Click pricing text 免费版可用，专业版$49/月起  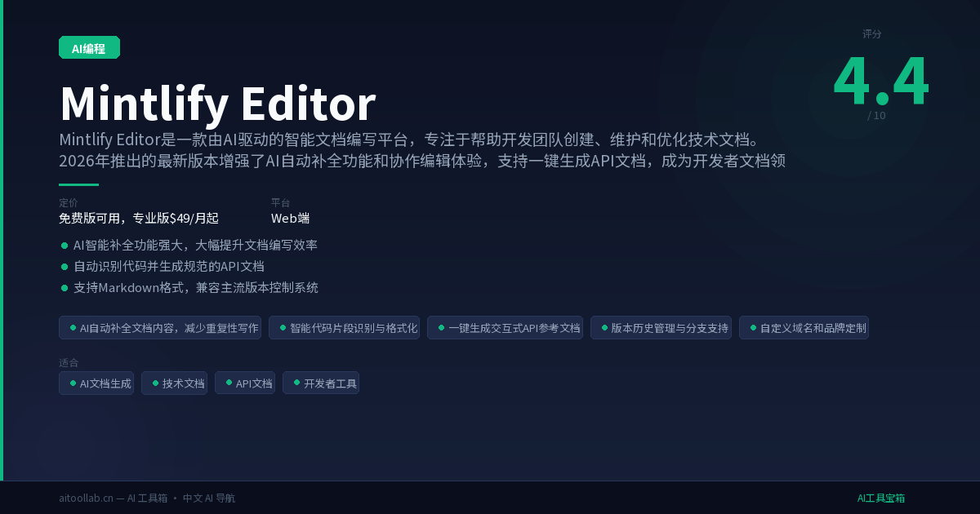(x=139, y=218)
